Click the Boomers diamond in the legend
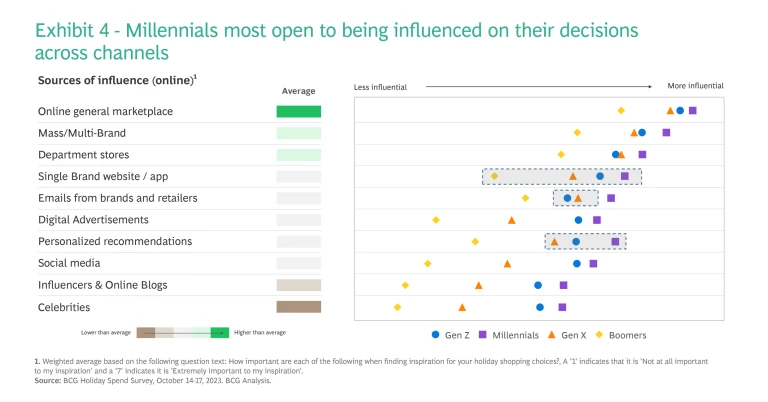This screenshot has height=402, width=768. (x=600, y=335)
